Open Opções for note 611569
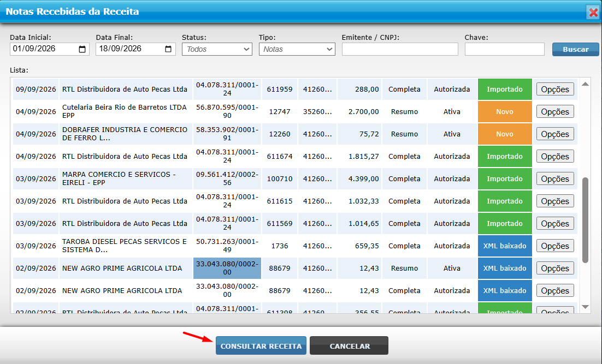 (555, 224)
